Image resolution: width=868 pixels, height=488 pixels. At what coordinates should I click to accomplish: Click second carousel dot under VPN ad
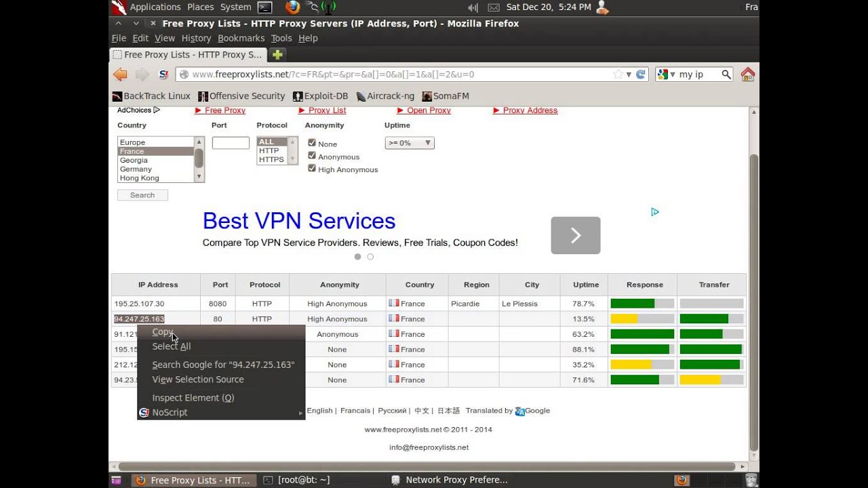click(370, 257)
